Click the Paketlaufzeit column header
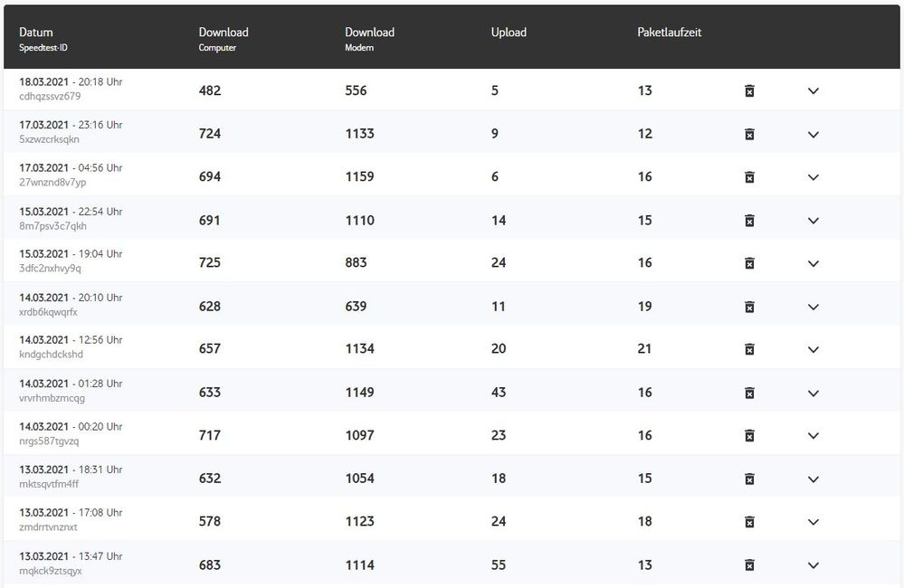904x588 pixels. pyautogui.click(x=670, y=33)
